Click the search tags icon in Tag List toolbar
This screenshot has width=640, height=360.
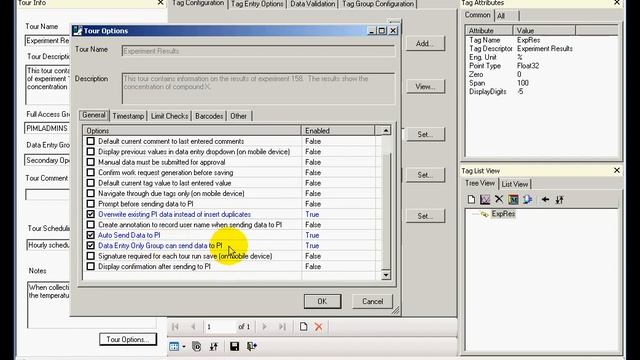pyautogui.click(x=527, y=199)
